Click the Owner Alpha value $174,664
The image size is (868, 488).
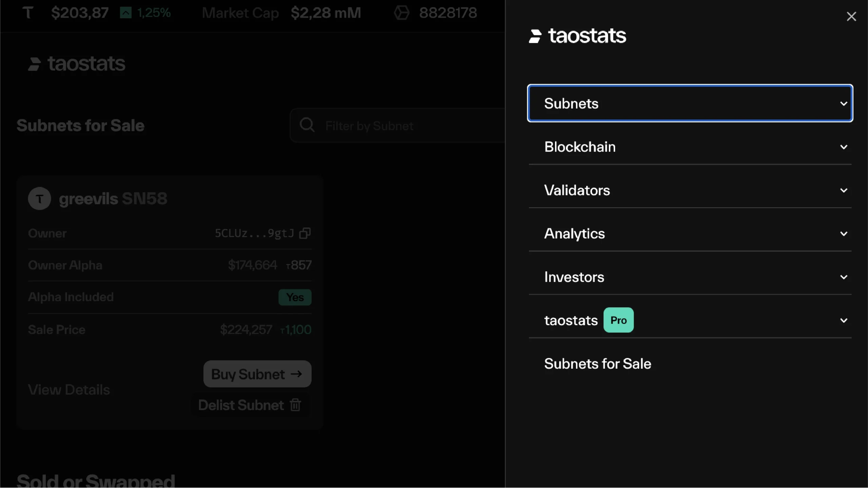253,265
